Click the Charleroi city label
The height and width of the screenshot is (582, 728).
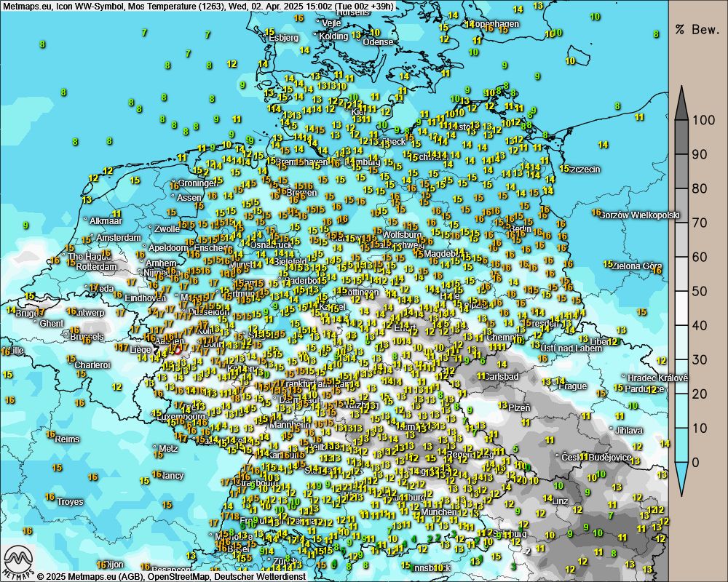pos(92,364)
